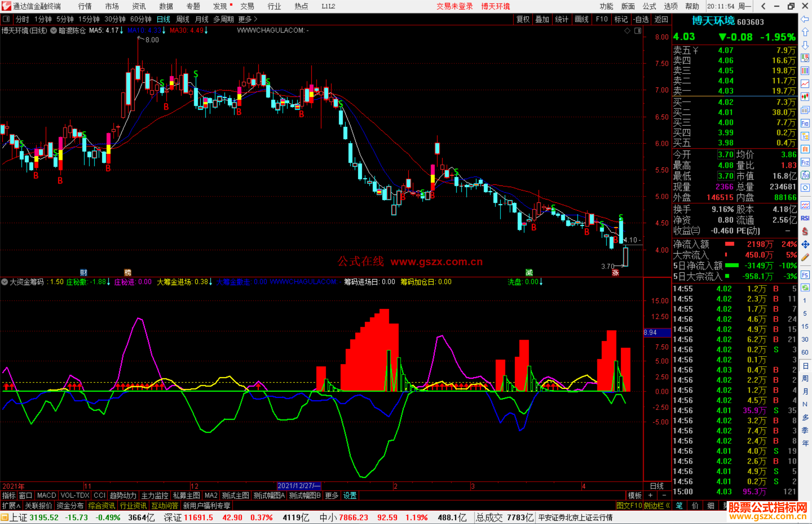Open the 暗渡陈仓 indicator dropdown circle

[x=54, y=30]
